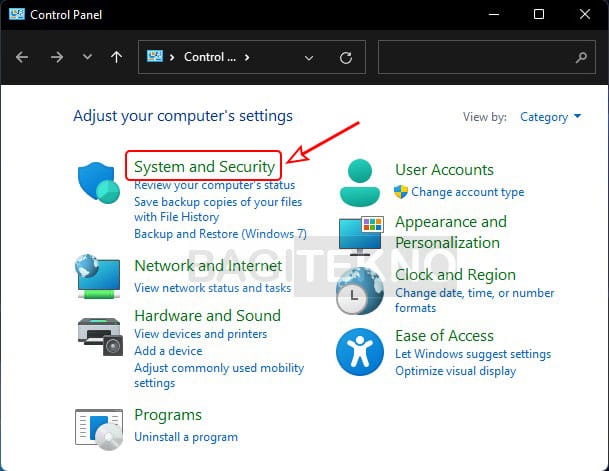Open Change date, time, or number formats
Image resolution: width=609 pixels, height=471 pixels.
point(475,301)
